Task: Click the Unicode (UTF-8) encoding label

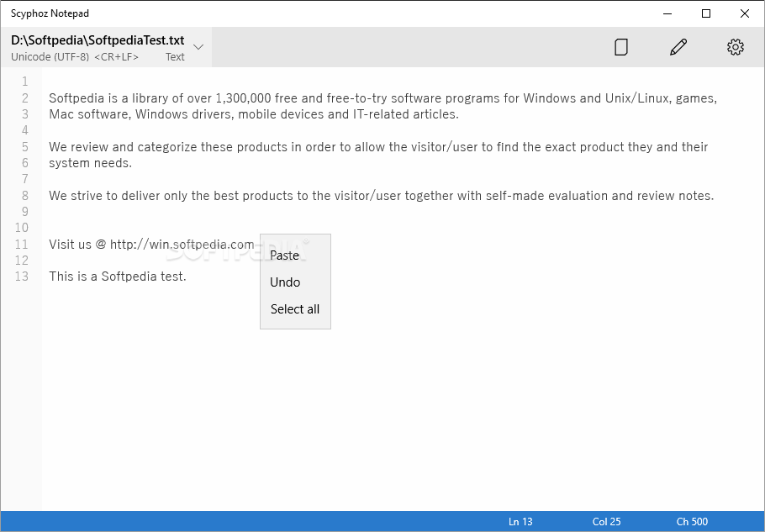Action: pyautogui.click(x=50, y=56)
